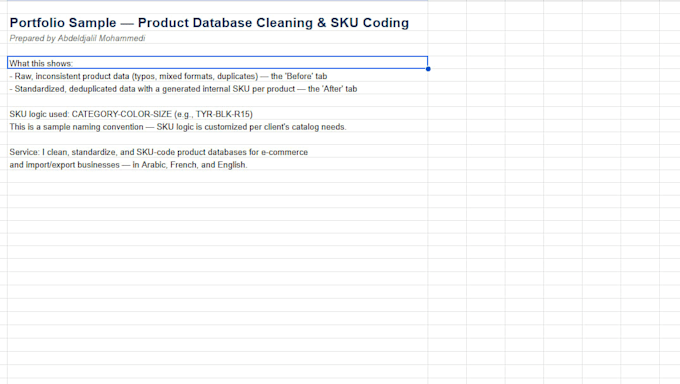
Task: Click 'Prepared by Abdeldjalil Mohammedi' subtitle
Action: pyautogui.click(x=77, y=38)
